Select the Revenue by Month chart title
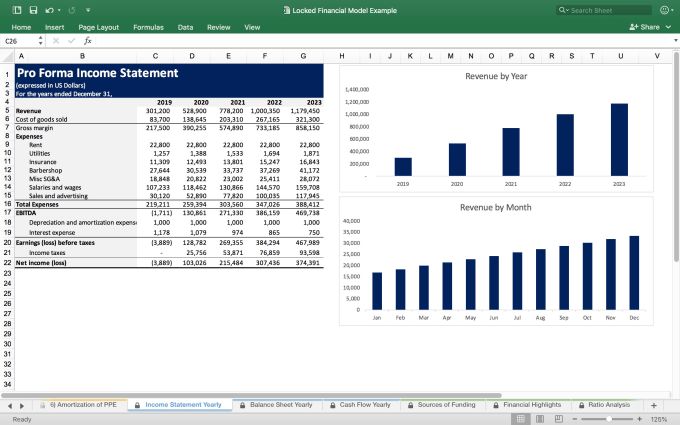680x425 pixels. click(496, 207)
